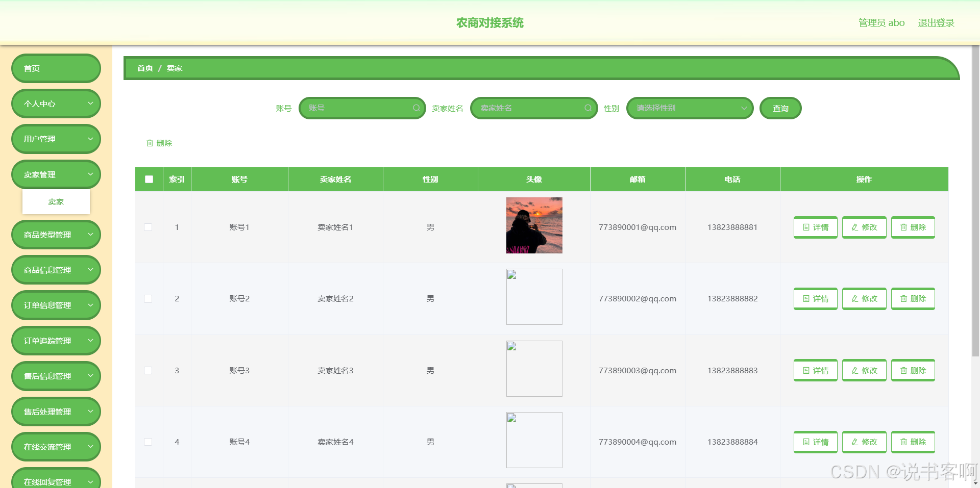Click 删除 for row 账号4

click(913, 442)
